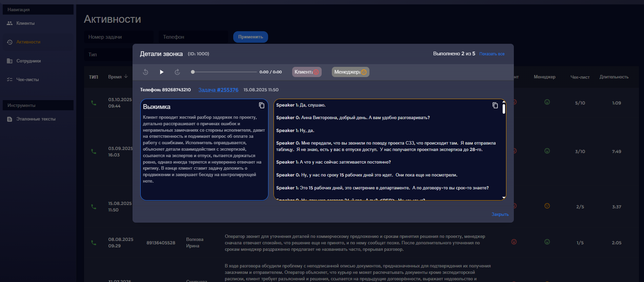This screenshot has width=644, height=282.
Task: Copy the call transcript text
Action: click(x=495, y=106)
